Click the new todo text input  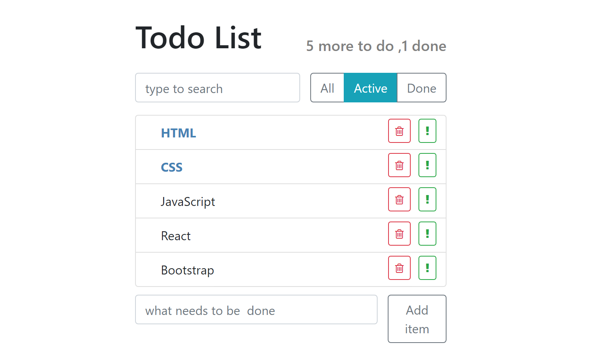coord(256,310)
